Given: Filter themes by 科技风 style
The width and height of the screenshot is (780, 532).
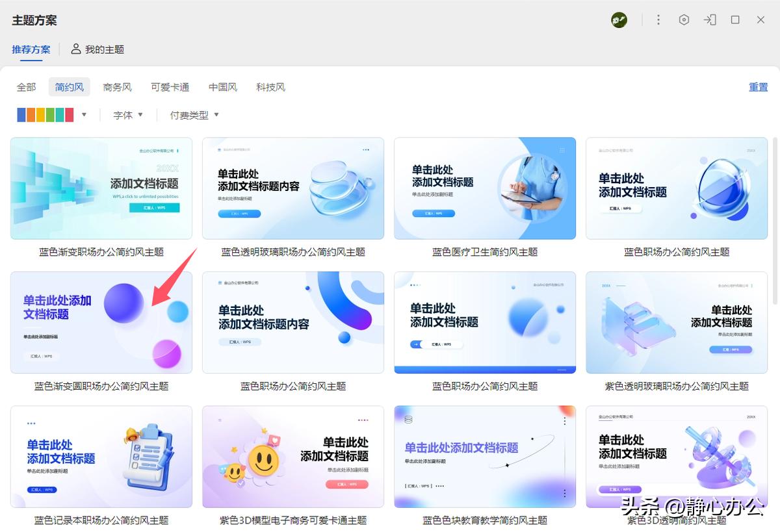Looking at the screenshot, I should point(270,87).
